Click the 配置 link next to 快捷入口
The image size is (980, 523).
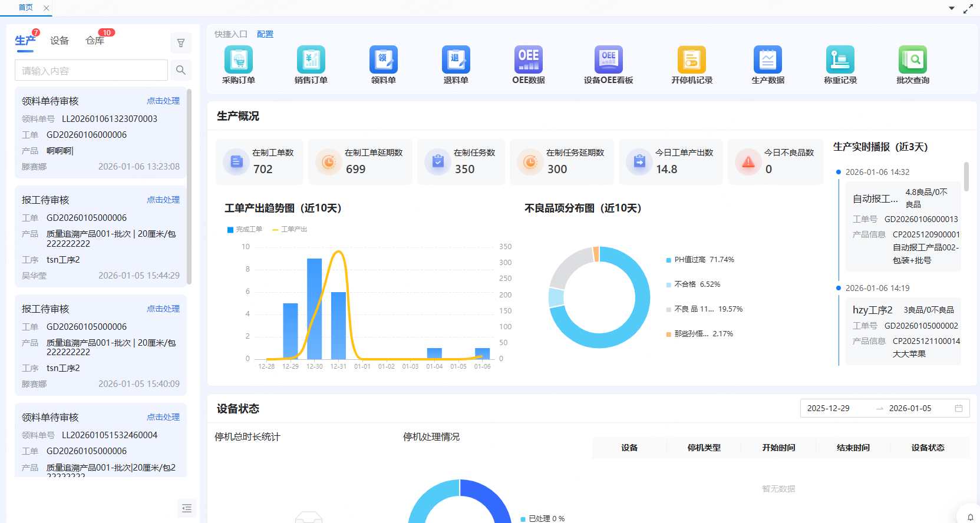pyautogui.click(x=265, y=34)
